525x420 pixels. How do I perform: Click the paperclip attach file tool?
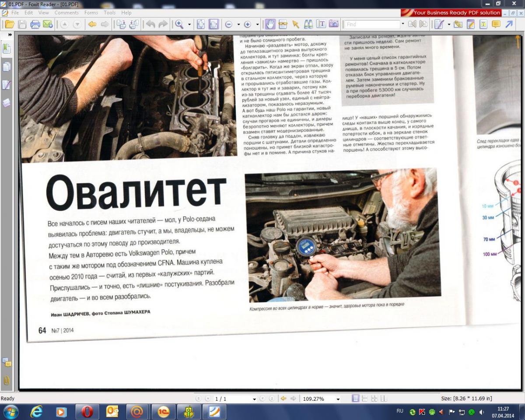(x=458, y=24)
